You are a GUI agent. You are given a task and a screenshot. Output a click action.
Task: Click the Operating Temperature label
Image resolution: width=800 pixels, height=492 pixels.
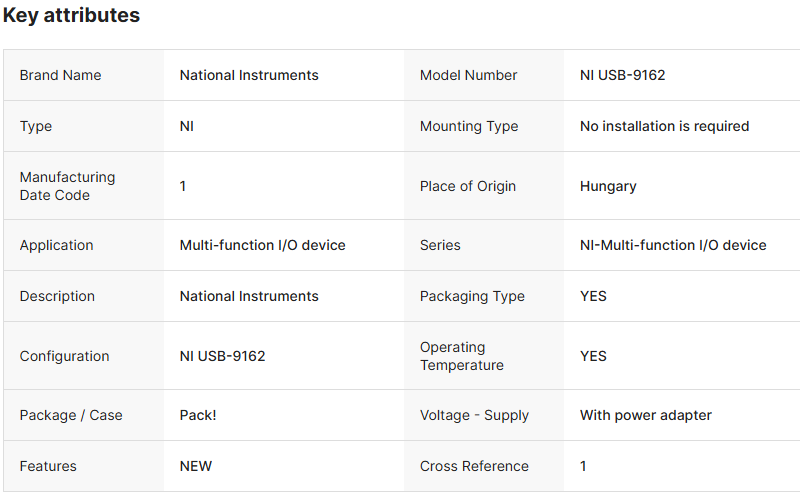(x=461, y=356)
